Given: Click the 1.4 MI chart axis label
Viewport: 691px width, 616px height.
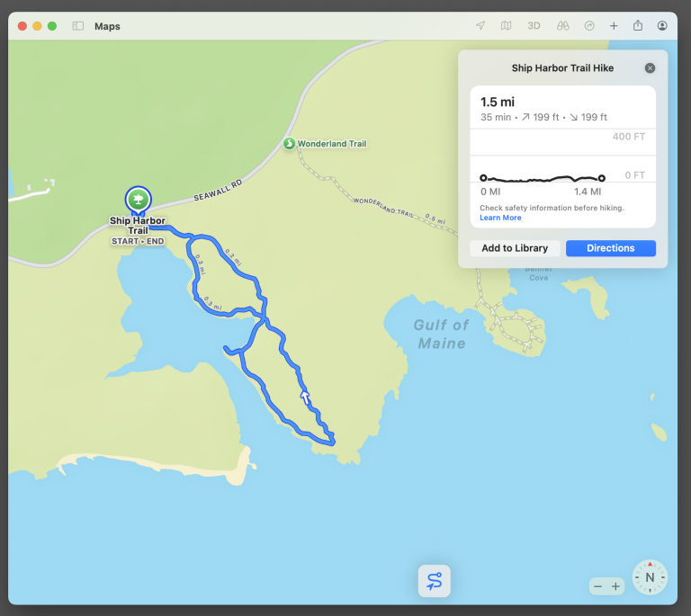Looking at the screenshot, I should coord(588,192).
